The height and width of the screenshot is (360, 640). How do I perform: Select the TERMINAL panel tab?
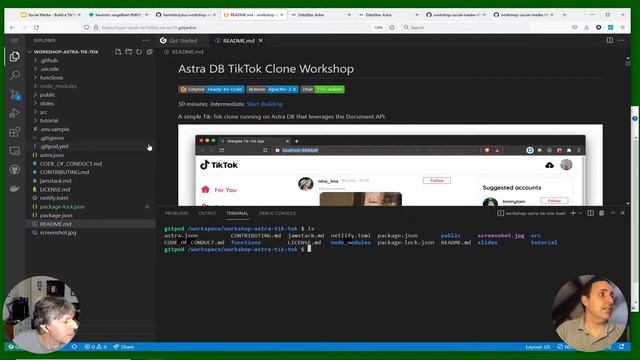pos(237,213)
